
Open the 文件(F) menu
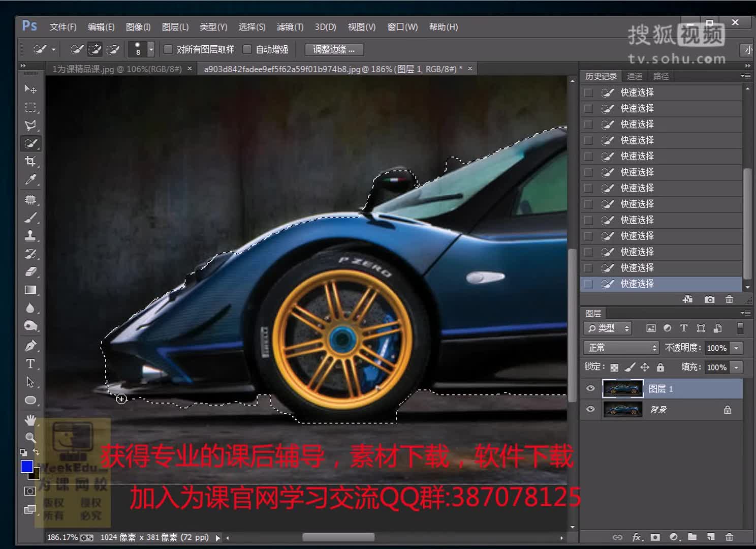pos(63,27)
